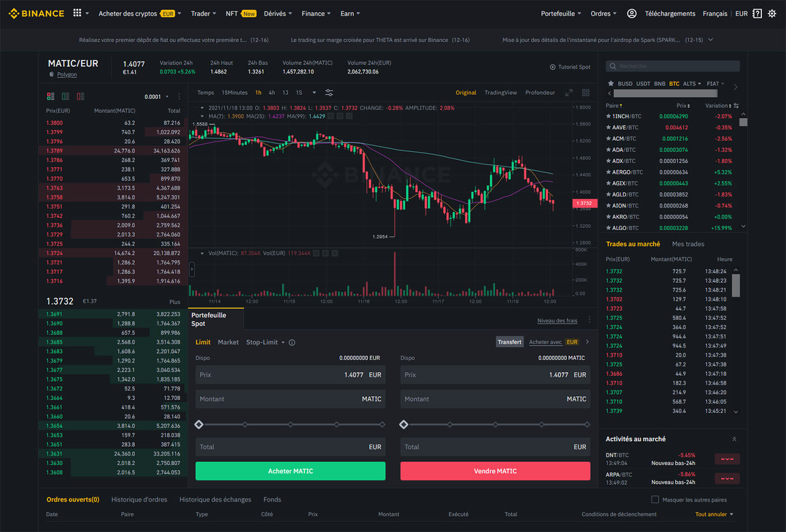
Task: Expand the Stop-Limit order type dropdown
Action: (x=283, y=342)
